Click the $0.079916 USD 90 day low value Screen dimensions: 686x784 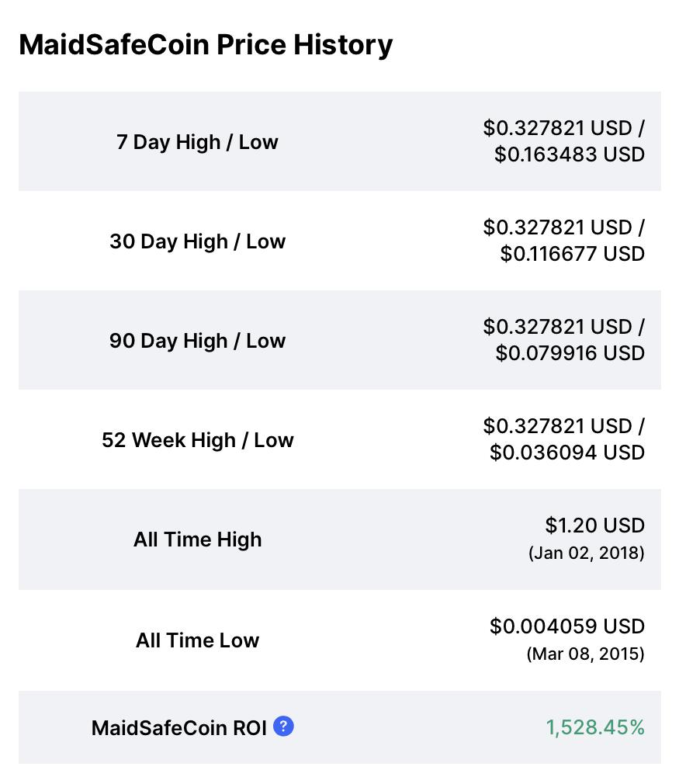[570, 353]
